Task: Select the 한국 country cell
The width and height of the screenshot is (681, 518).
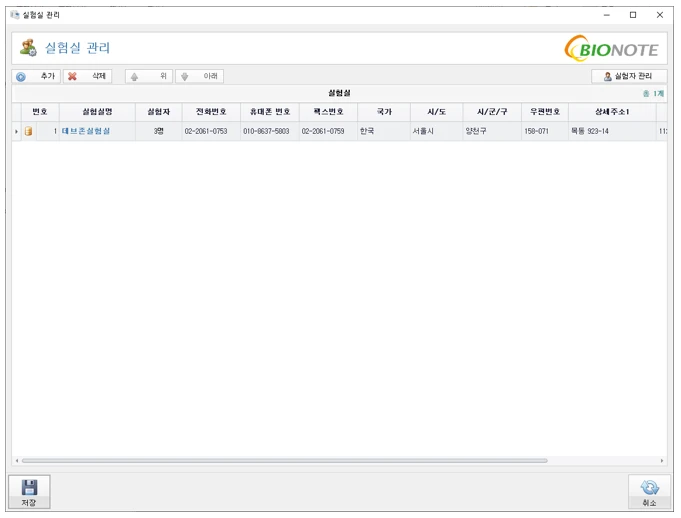Action: [x=384, y=131]
